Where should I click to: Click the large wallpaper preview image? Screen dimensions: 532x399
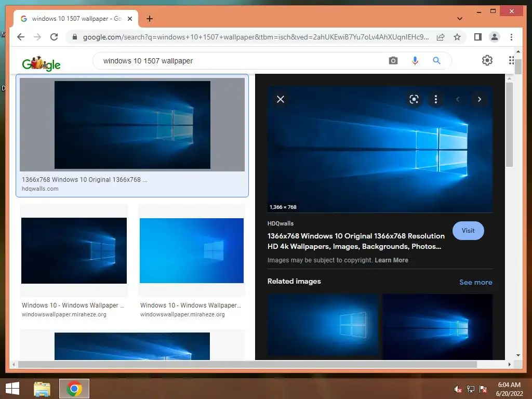tap(380, 149)
